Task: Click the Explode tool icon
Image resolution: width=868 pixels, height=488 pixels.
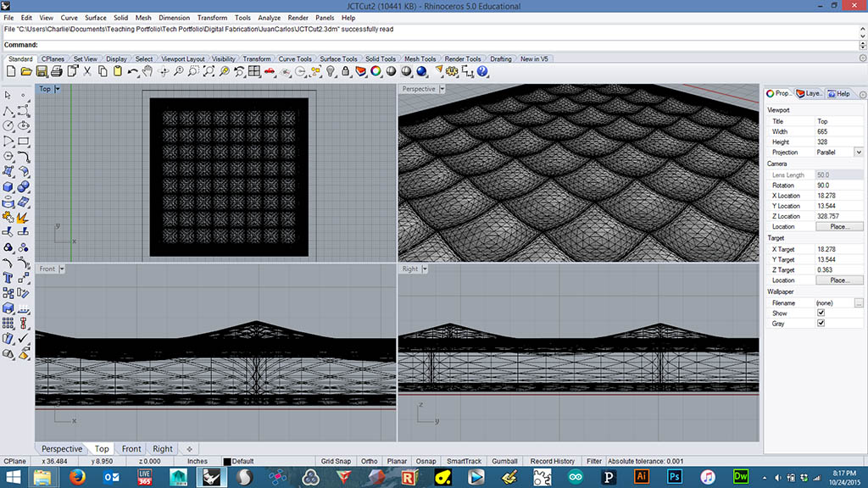Action: click(x=24, y=217)
